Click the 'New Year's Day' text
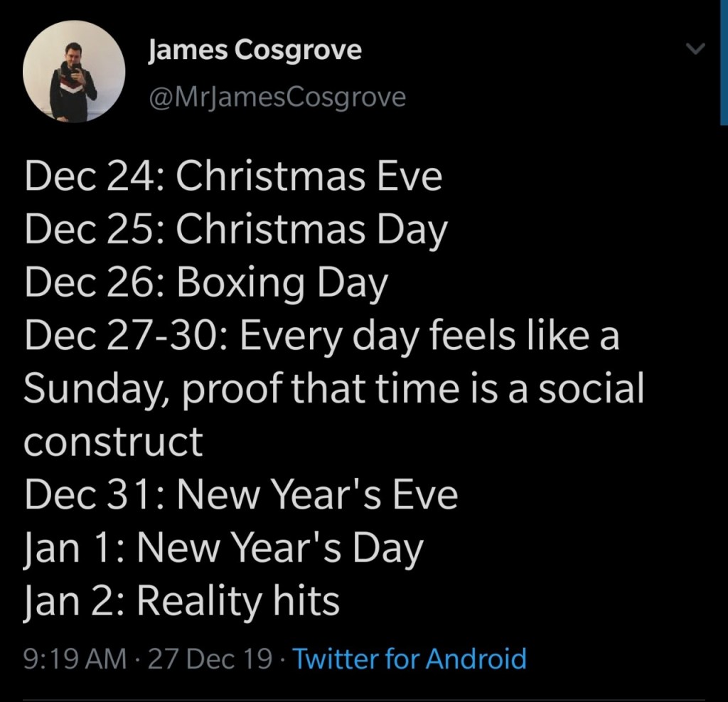The width and height of the screenshot is (728, 702). click(280, 547)
